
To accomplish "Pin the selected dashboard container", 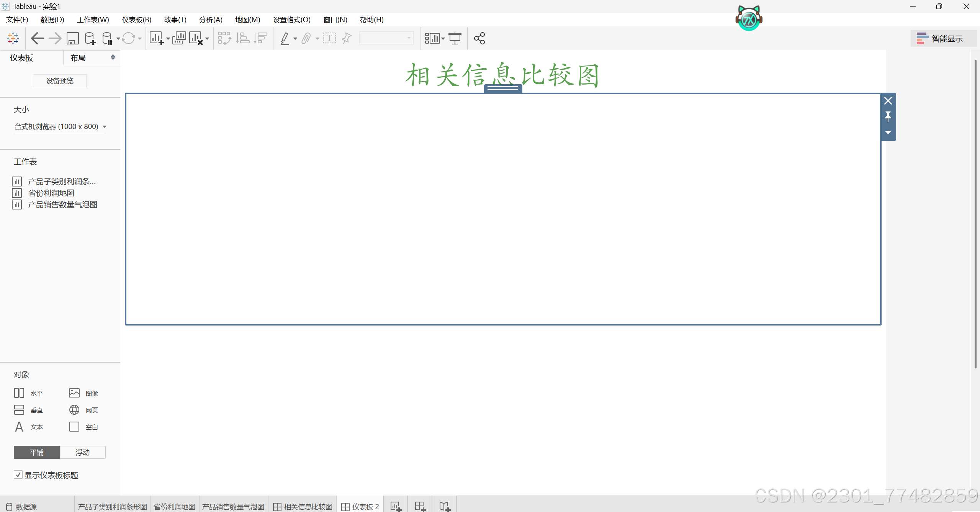I will point(888,116).
